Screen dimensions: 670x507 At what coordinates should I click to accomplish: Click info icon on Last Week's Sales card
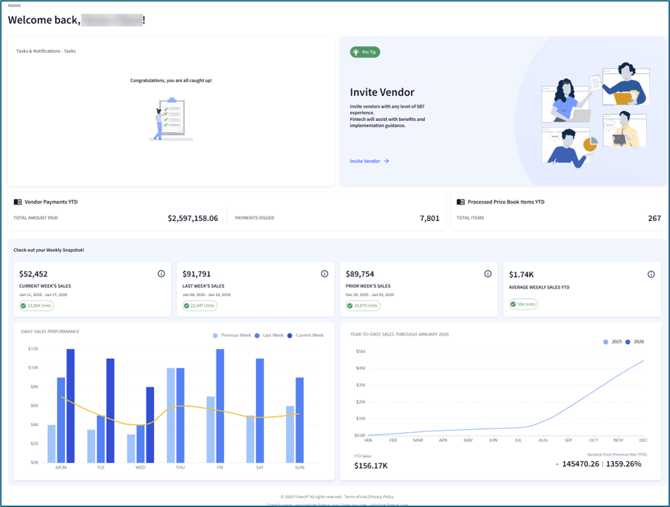[x=324, y=274]
